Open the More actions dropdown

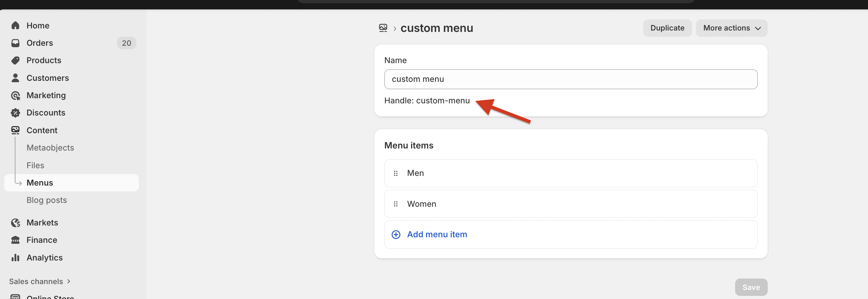(x=731, y=28)
